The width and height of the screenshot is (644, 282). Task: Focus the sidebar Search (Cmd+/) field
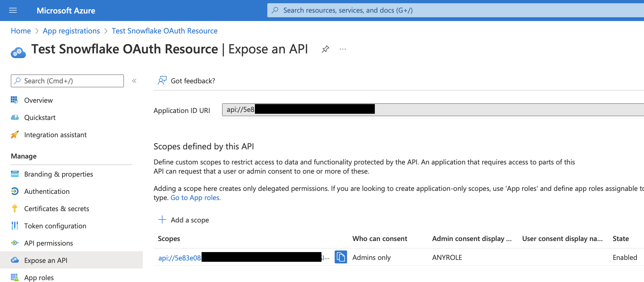coord(67,81)
